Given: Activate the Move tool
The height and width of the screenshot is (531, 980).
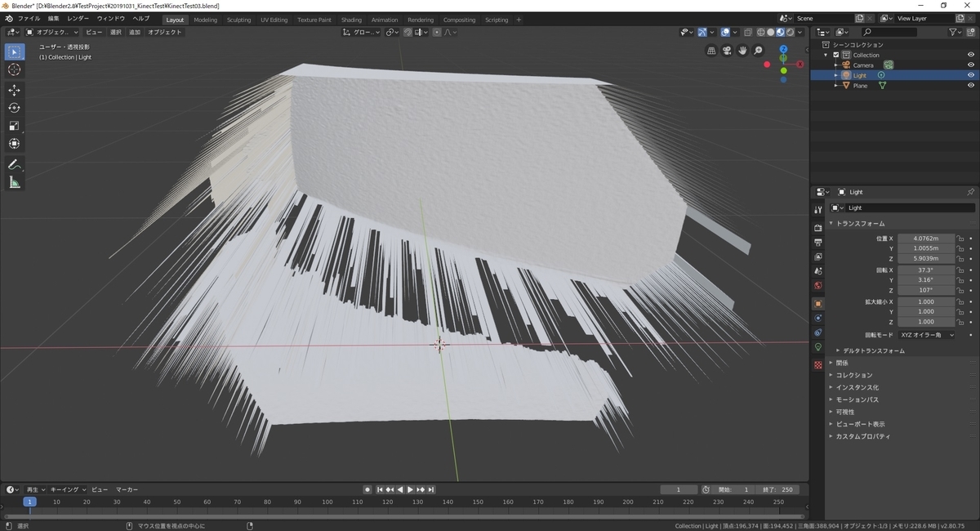Looking at the screenshot, I should [14, 90].
